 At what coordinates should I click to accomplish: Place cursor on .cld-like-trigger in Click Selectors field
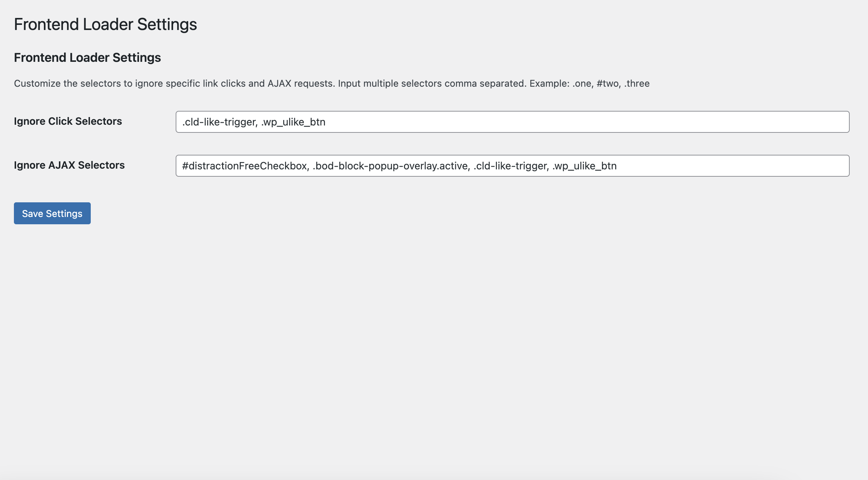tap(220, 122)
